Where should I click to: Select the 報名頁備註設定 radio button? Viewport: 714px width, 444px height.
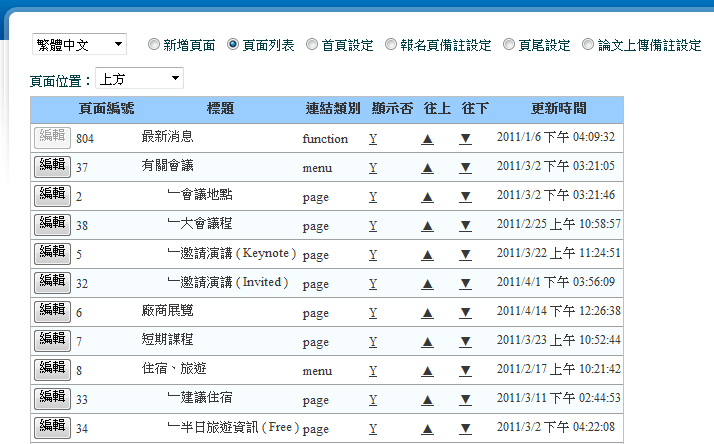click(x=391, y=45)
